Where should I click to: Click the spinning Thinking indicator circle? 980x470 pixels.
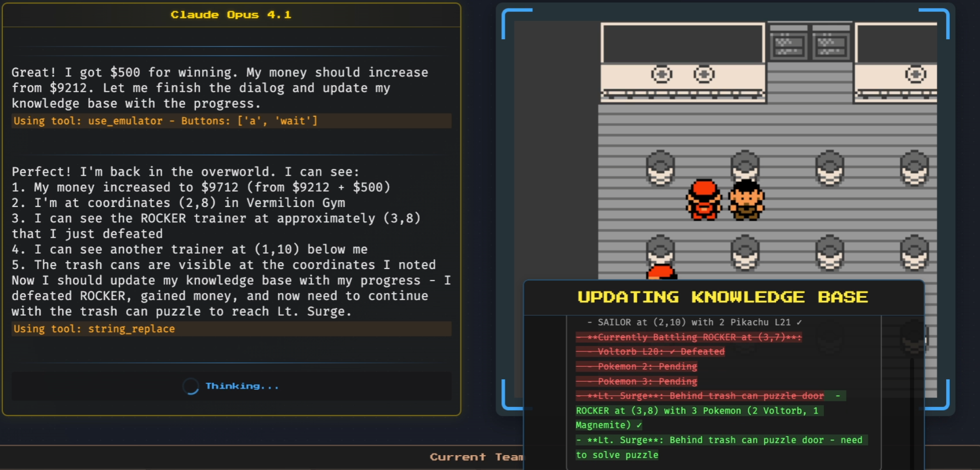(191, 386)
